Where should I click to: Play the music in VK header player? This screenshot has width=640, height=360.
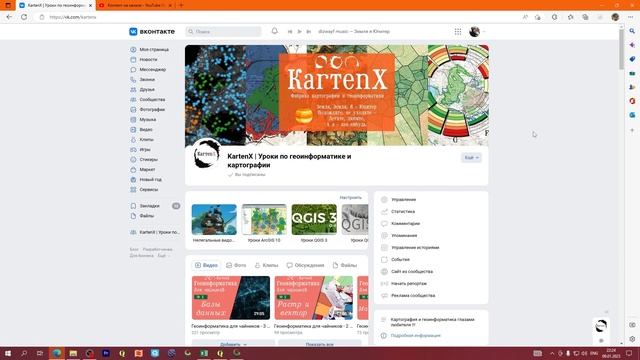click(x=299, y=31)
